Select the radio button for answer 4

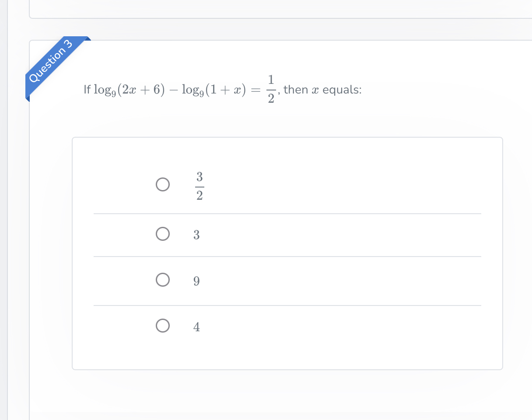pyautogui.click(x=163, y=326)
